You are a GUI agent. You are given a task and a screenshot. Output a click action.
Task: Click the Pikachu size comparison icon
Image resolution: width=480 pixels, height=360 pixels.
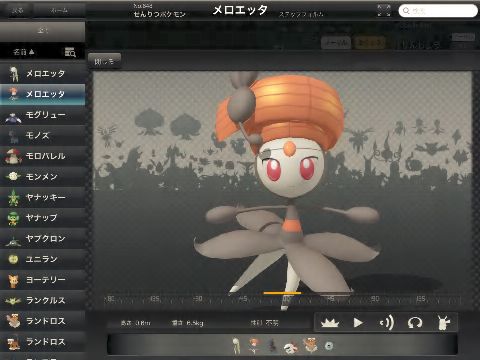pyautogui.click(x=444, y=322)
